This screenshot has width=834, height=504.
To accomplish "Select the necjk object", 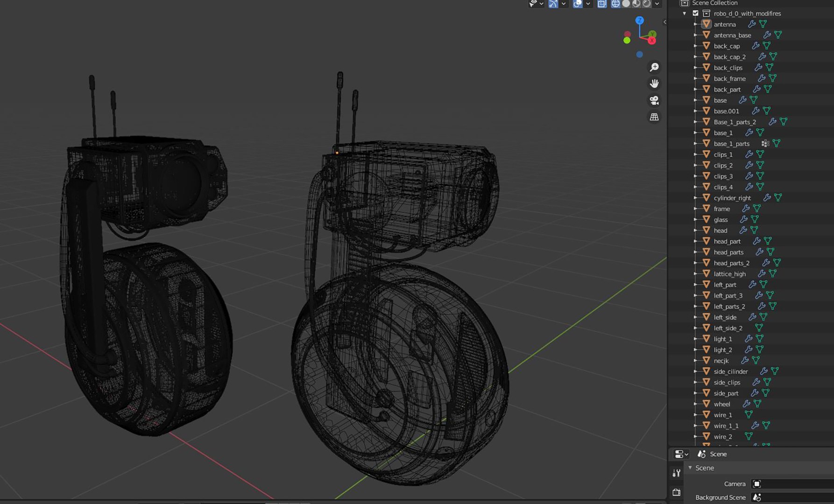I will point(721,360).
